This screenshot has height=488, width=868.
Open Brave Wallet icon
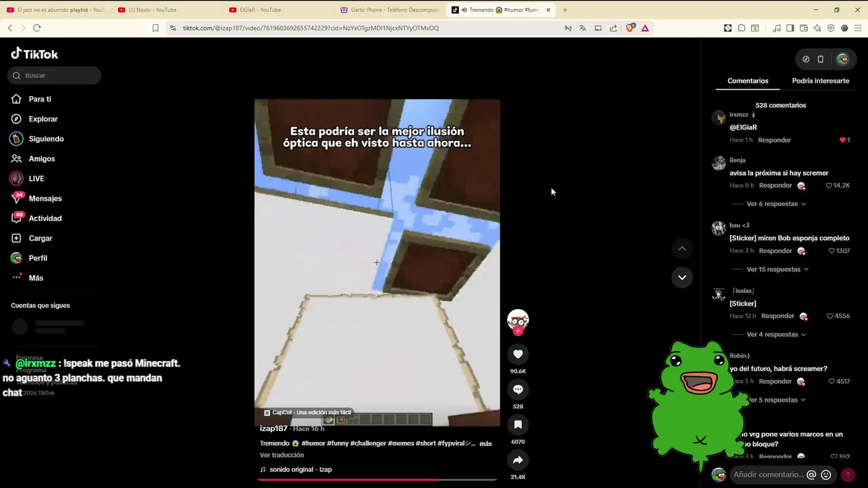(x=804, y=28)
